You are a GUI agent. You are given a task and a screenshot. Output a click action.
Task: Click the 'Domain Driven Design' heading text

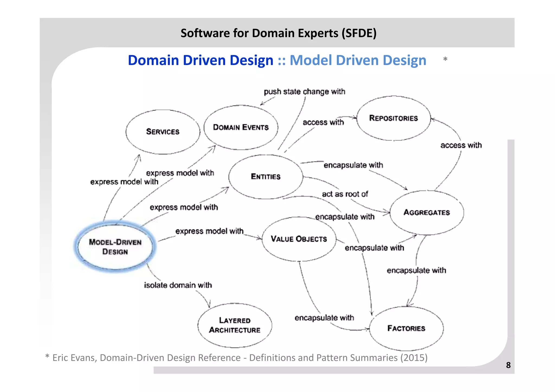201,60
